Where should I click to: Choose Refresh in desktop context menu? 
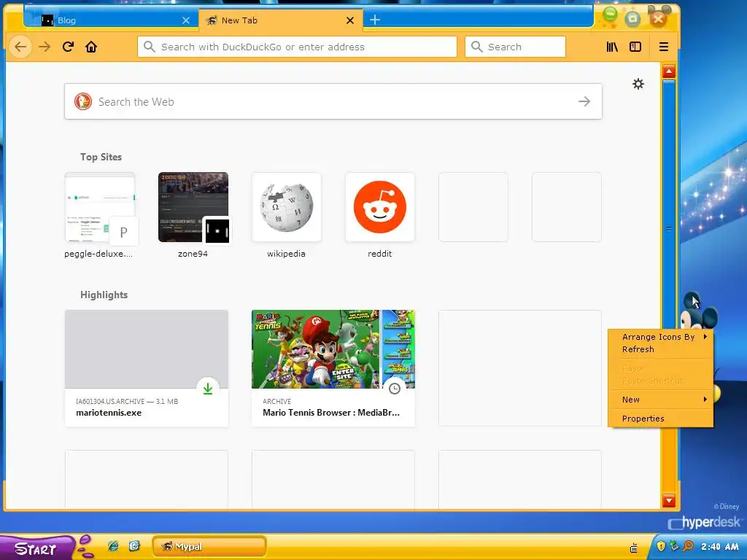tap(661, 349)
